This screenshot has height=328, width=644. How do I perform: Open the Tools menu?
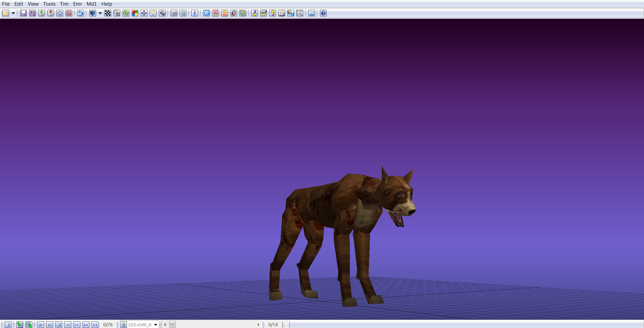pos(49,4)
